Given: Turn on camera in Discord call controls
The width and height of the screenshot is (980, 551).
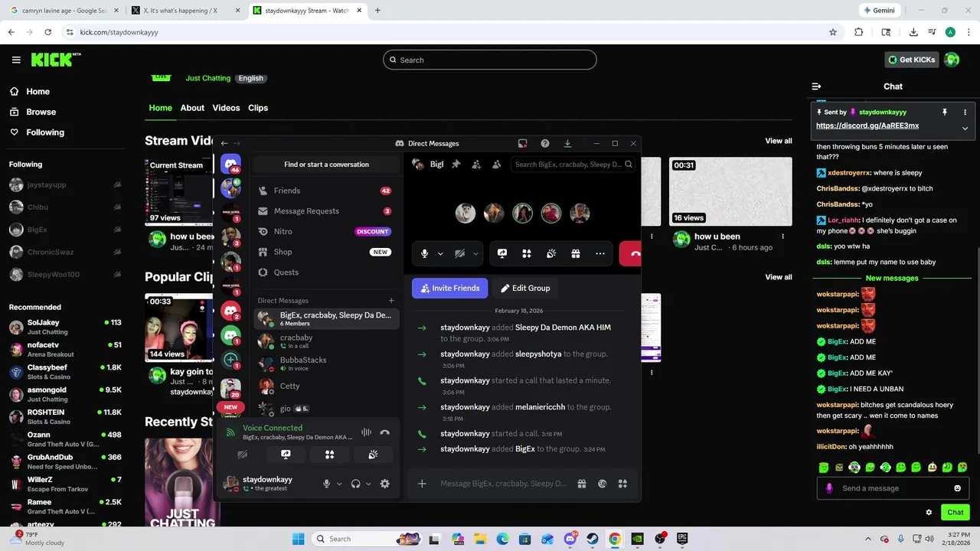Looking at the screenshot, I should [x=459, y=253].
